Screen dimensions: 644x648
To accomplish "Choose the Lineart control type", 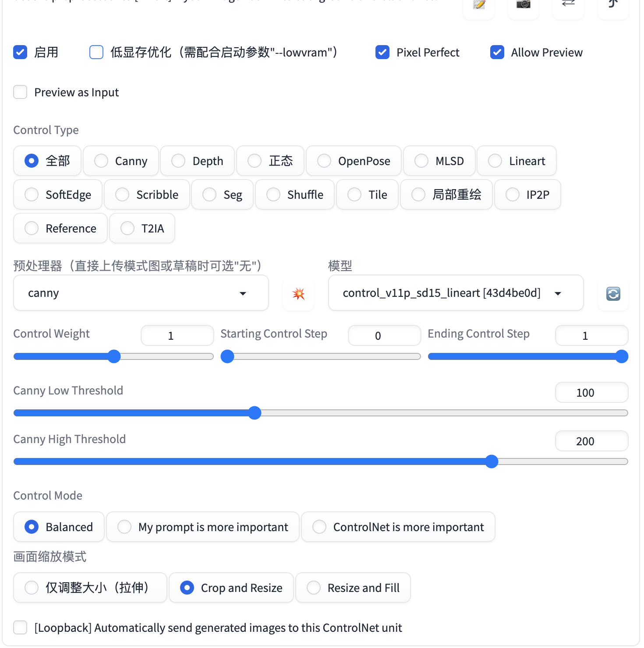I will pyautogui.click(x=495, y=161).
